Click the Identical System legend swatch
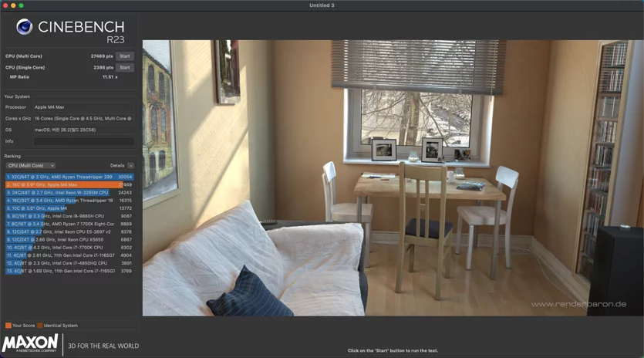The image size is (644, 358). [39, 326]
